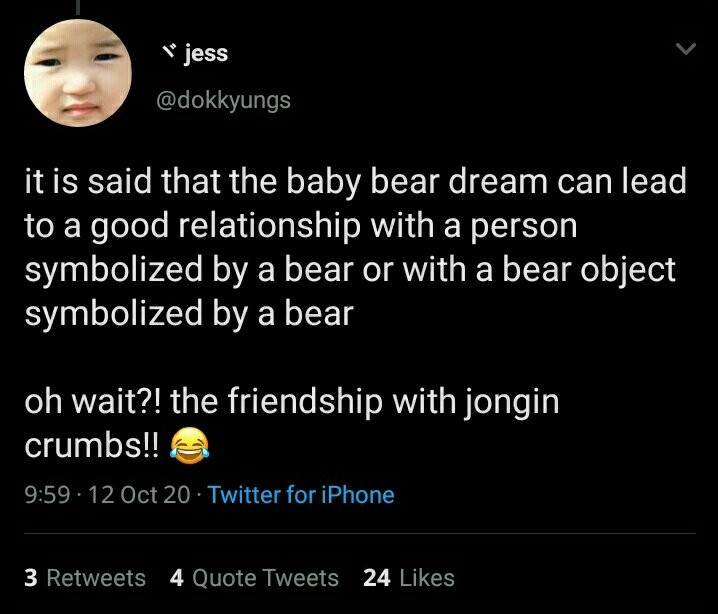View the 3 Retweets list
The width and height of the screenshot is (718, 614).
[x=84, y=577]
